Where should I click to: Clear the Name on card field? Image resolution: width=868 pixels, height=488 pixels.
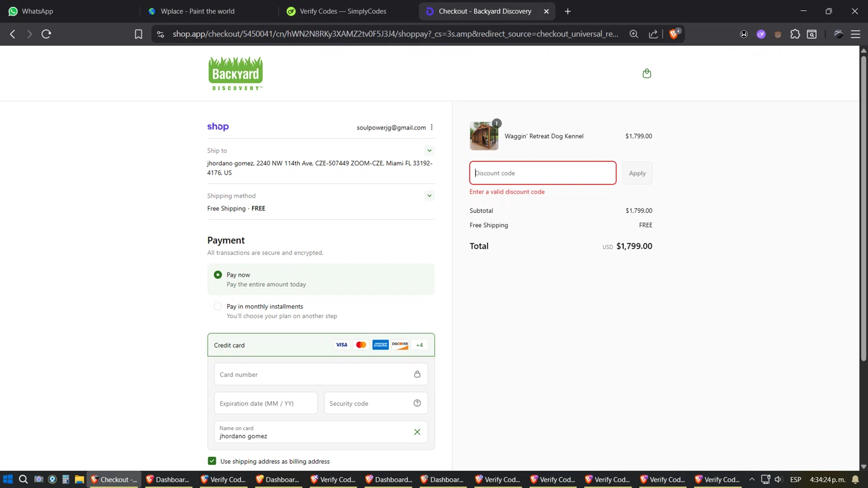(417, 432)
